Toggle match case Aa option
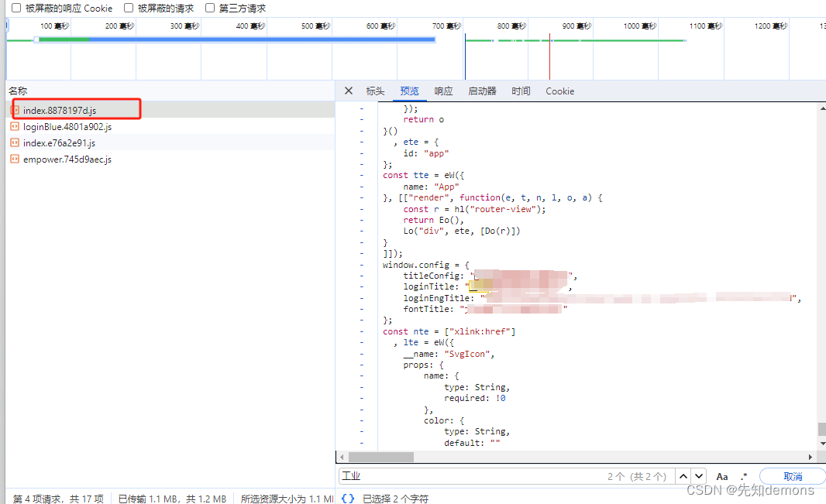This screenshot has width=826, height=504. pyautogui.click(x=722, y=476)
